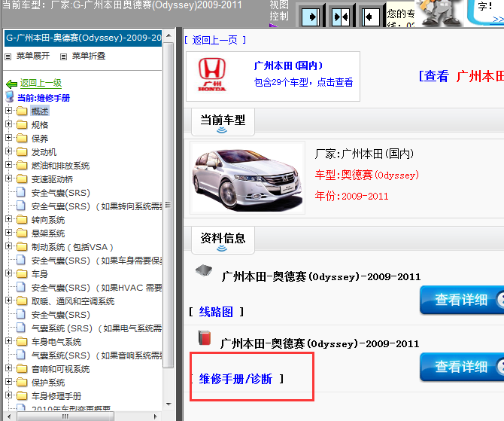The image size is (504, 421).
Task: Select the 当前:维修手册 label
Action: pyautogui.click(x=44, y=98)
